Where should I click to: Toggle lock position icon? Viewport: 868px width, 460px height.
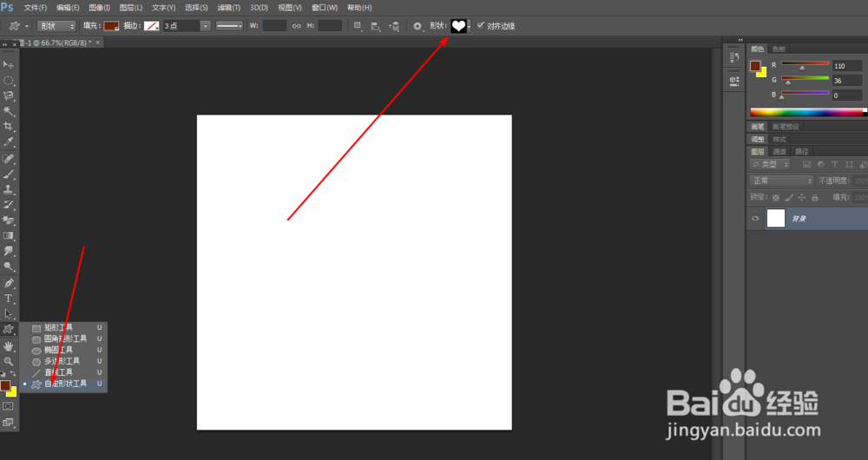tap(801, 198)
